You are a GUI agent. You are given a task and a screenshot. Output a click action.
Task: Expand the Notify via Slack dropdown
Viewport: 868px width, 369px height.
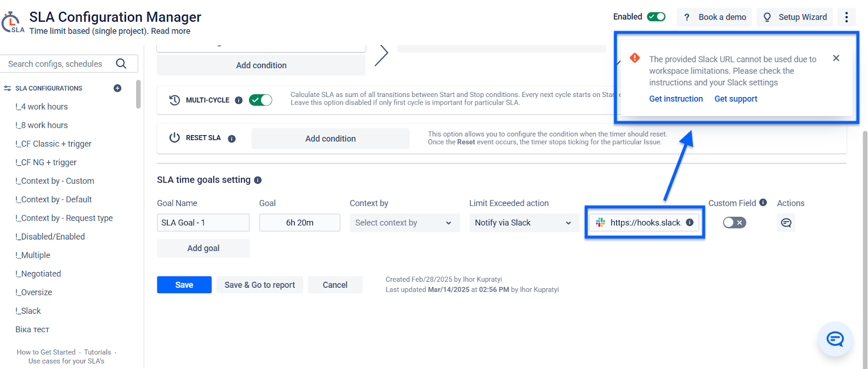pyautogui.click(x=524, y=223)
